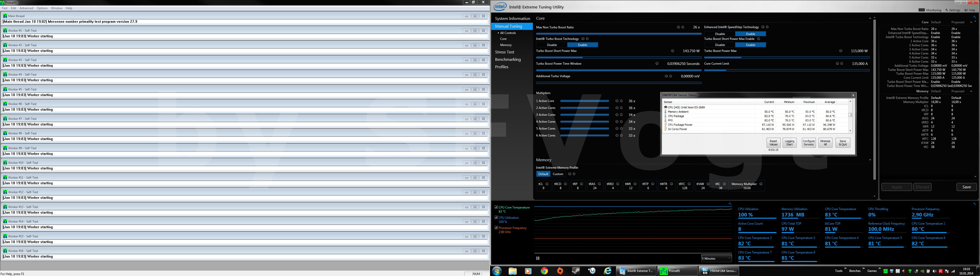This screenshot has height=276, width=980.
Task: Click info icon for Enhanced Intel SpeedStep Technology
Action: coord(763,27)
